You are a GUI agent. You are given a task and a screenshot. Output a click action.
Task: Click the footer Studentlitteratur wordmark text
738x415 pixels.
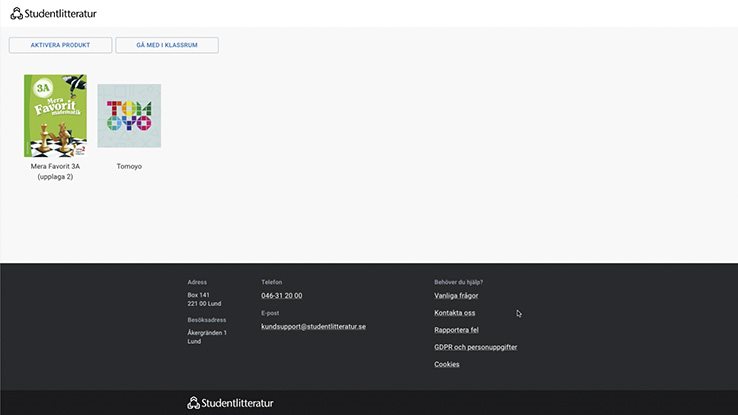pos(237,403)
